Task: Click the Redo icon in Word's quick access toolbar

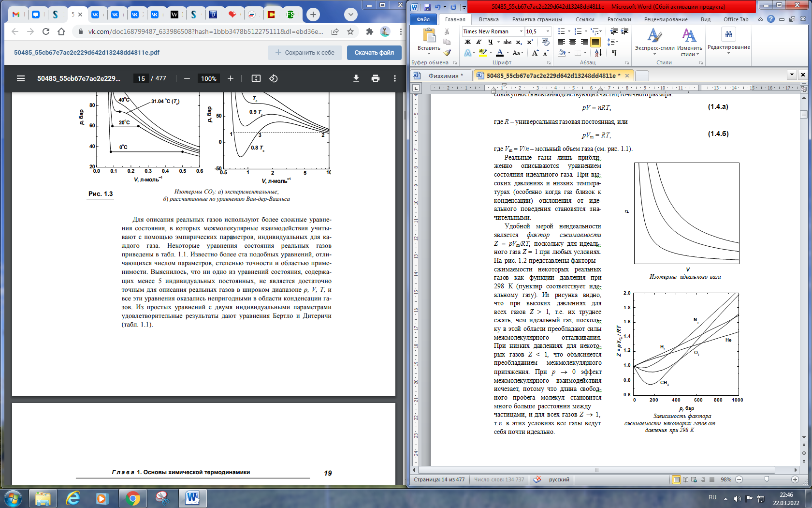Action: coord(453,7)
